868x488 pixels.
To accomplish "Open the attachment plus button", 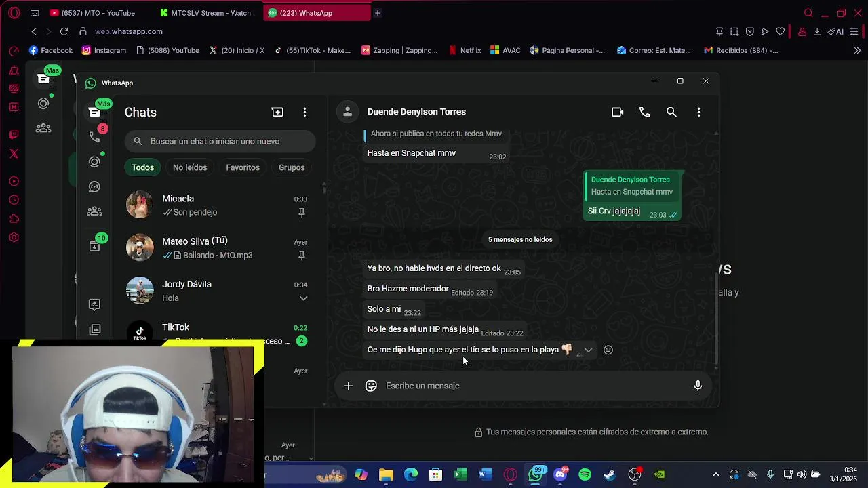I will (348, 386).
